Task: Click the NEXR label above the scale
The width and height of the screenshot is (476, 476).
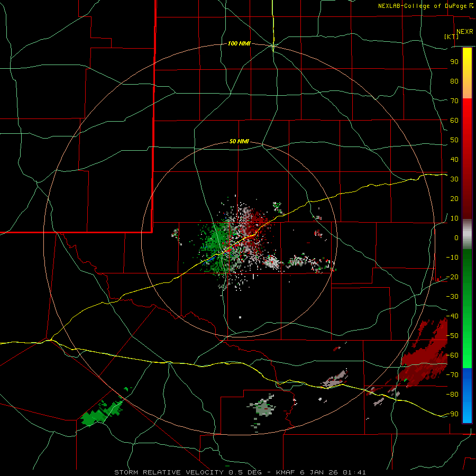Action: pyautogui.click(x=464, y=32)
